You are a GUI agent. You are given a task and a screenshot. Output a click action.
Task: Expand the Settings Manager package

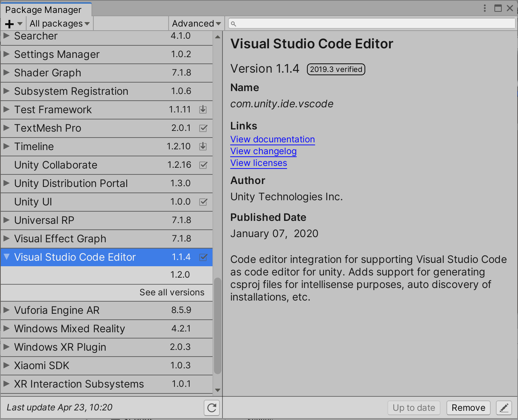tap(6, 54)
